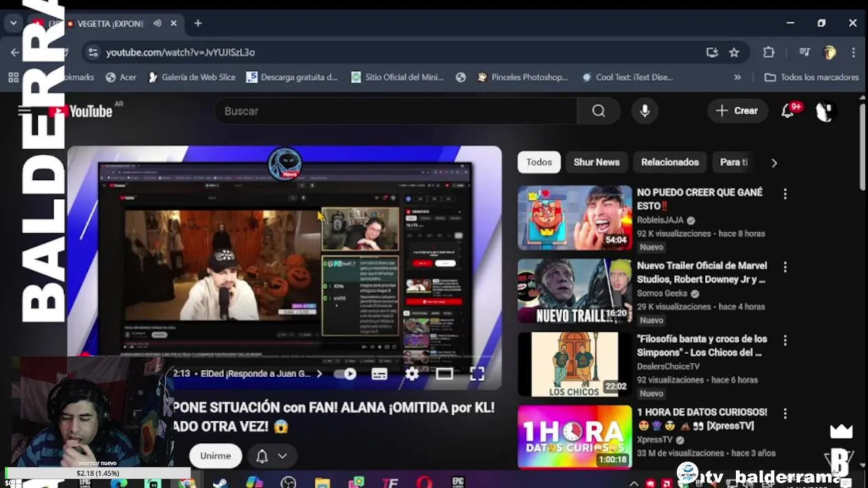Close the VEGETTA tab
This screenshot has height=488, width=868.
174,23
